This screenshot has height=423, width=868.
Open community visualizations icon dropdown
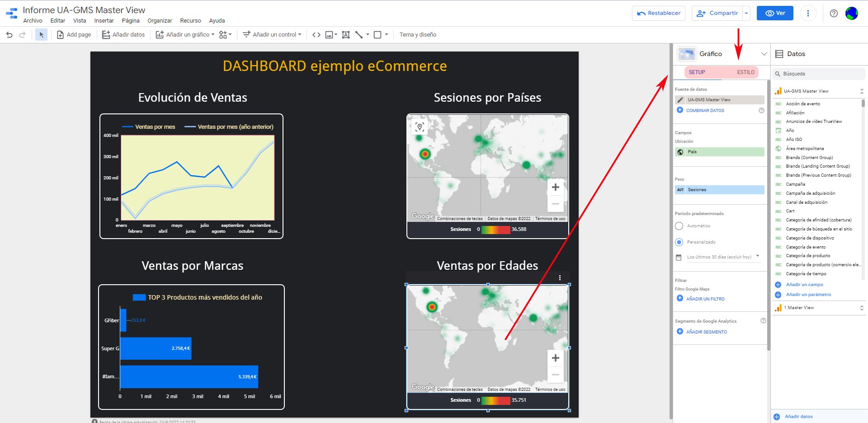(x=225, y=35)
